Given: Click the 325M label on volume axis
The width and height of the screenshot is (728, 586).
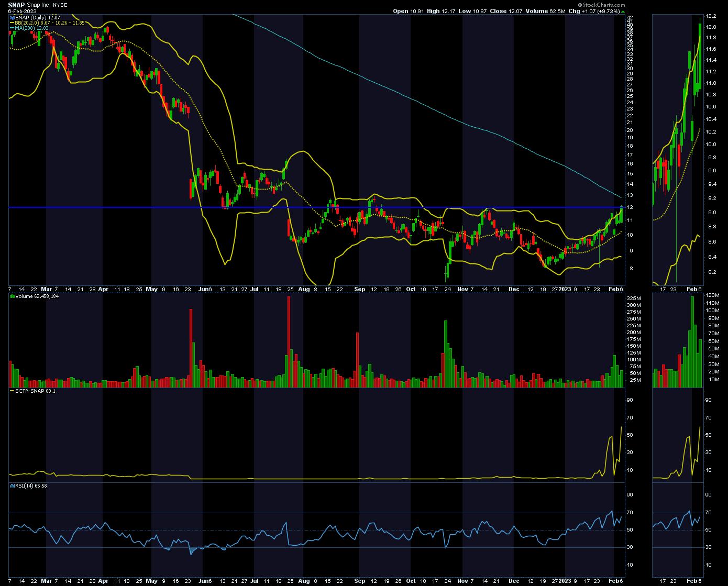Looking at the screenshot, I should tap(635, 298).
